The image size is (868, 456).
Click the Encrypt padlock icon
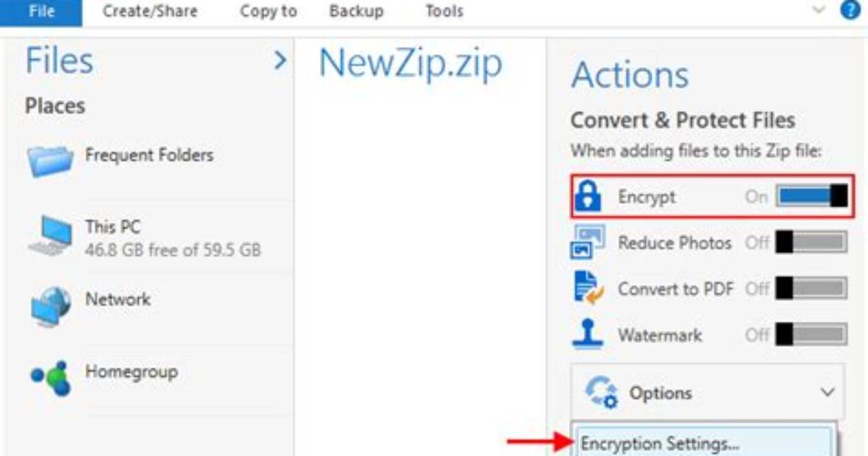click(x=587, y=196)
